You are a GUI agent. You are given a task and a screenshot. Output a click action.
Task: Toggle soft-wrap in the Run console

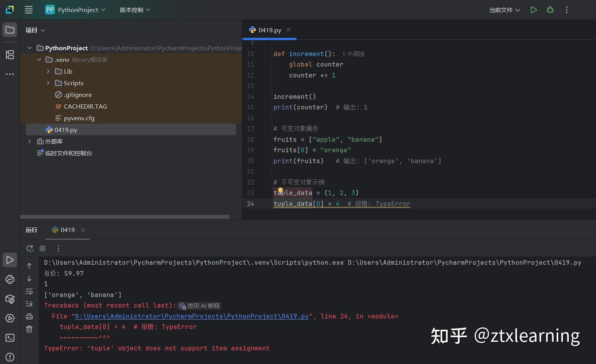pyautogui.click(x=29, y=292)
